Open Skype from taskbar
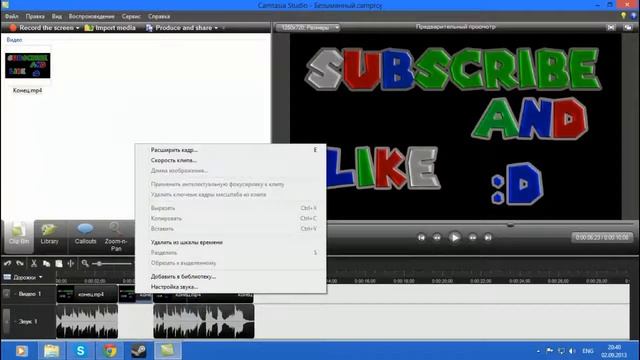This screenshot has width=640, height=360. [x=80, y=351]
